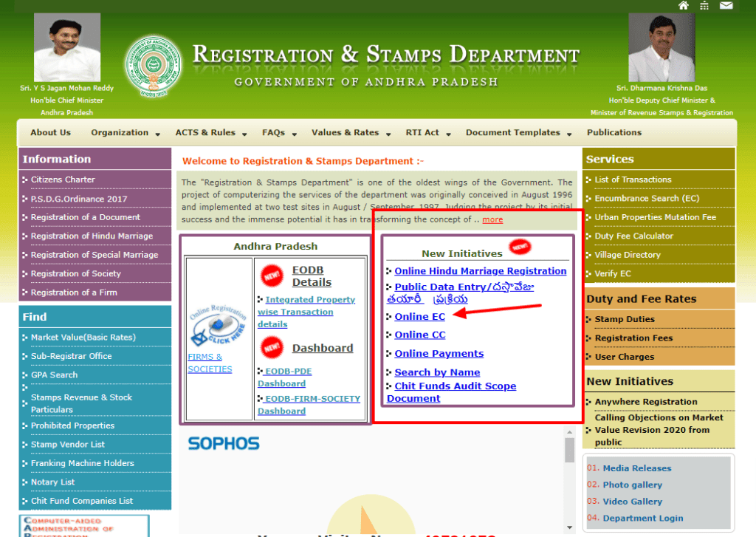
Task: Open the Online EC link
Action: coord(419,316)
